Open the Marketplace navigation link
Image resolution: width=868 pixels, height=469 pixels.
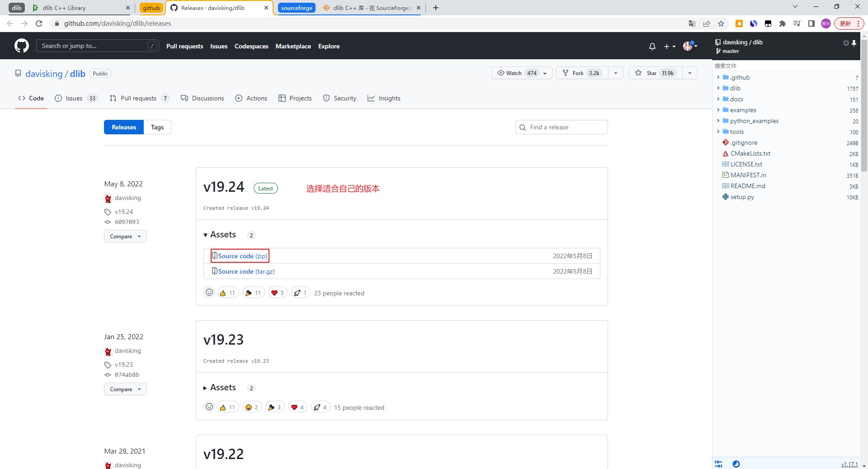point(293,46)
